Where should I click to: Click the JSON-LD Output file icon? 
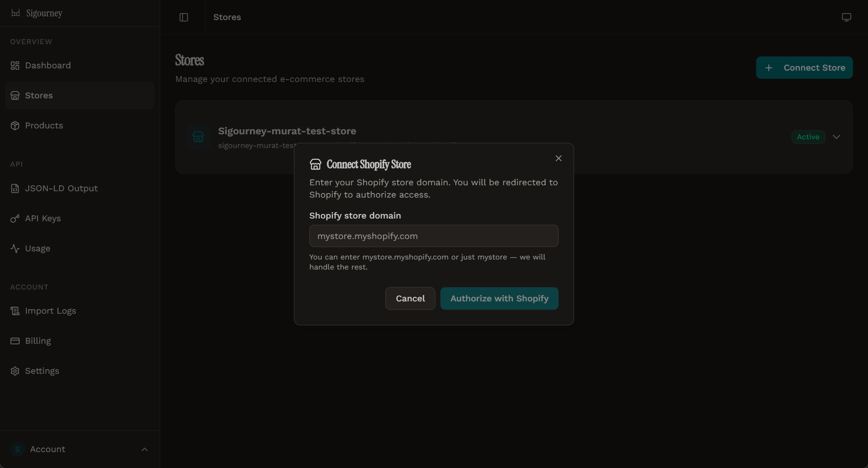(x=15, y=188)
